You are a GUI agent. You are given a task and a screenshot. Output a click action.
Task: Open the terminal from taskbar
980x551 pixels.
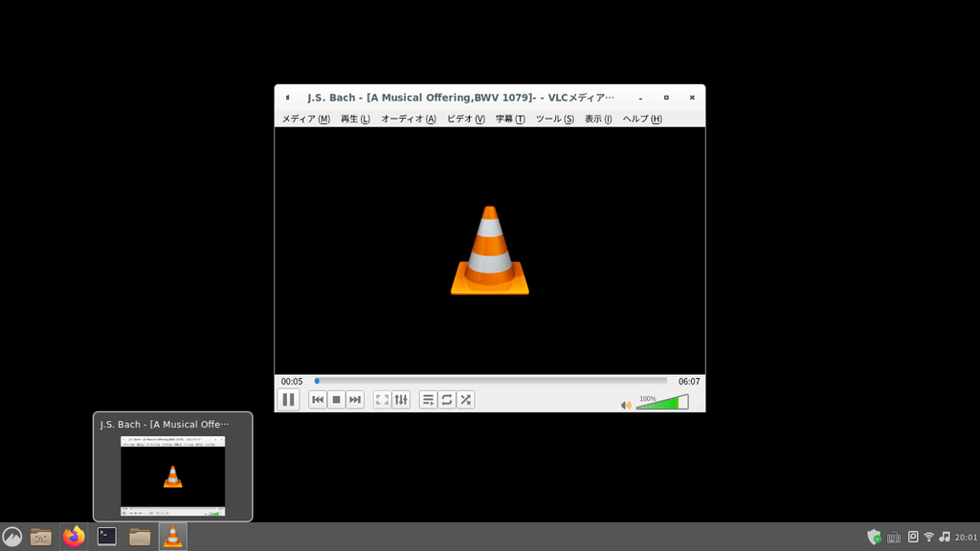click(107, 536)
